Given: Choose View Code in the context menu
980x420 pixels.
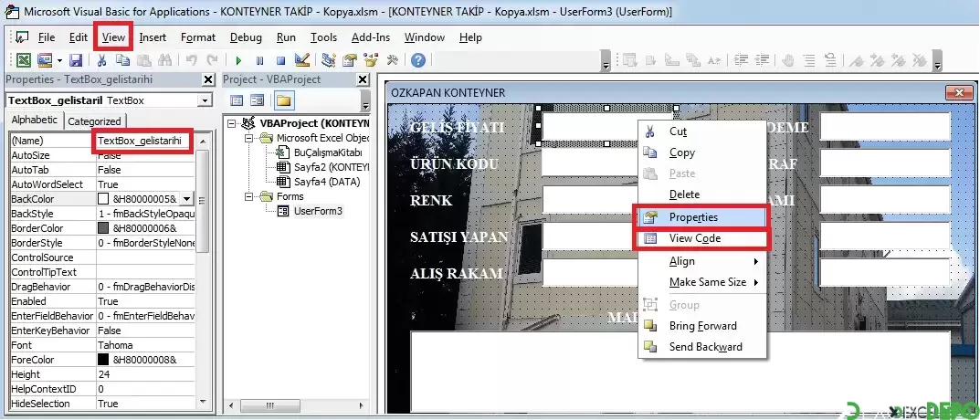Looking at the screenshot, I should (x=701, y=238).
